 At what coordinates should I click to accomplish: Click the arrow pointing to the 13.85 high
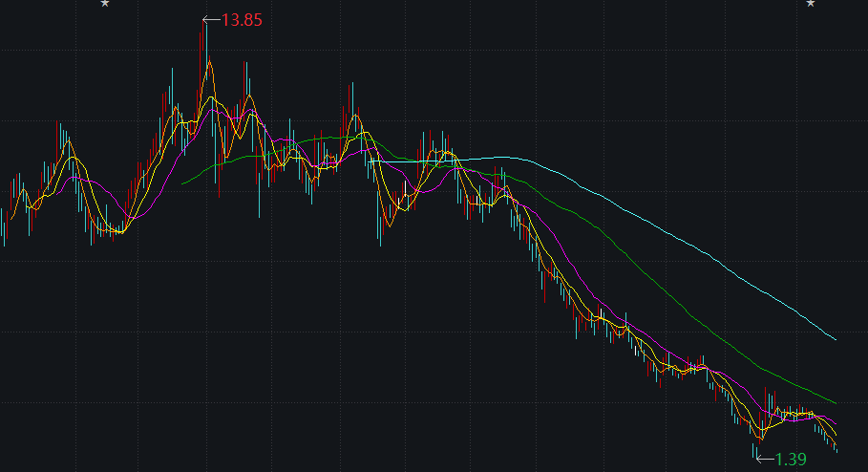point(211,19)
